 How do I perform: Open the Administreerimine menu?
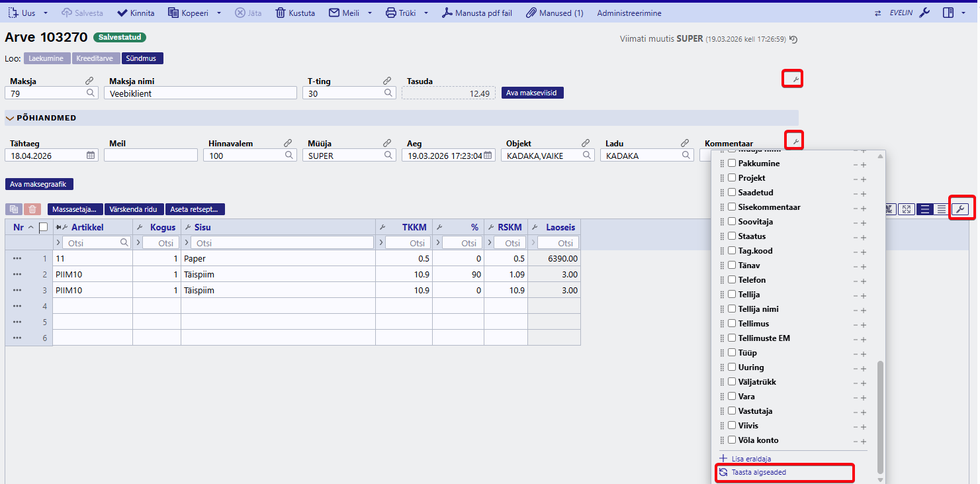[629, 13]
